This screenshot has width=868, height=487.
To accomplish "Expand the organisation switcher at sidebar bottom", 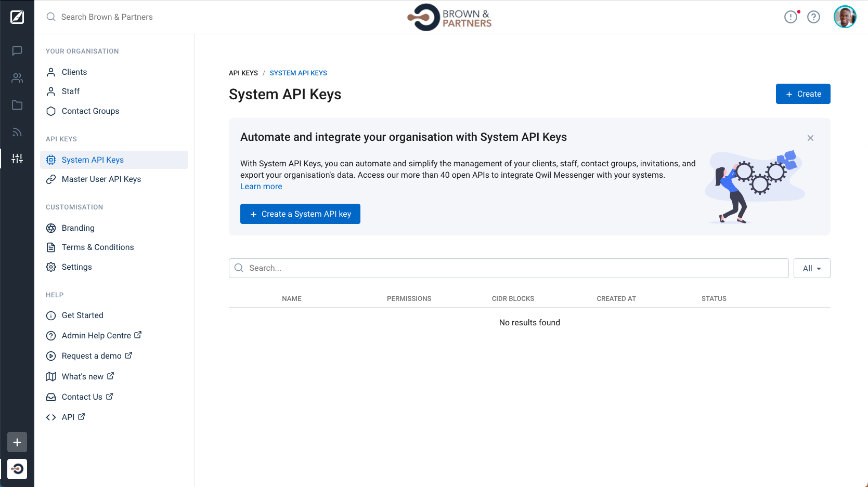I will [x=17, y=469].
